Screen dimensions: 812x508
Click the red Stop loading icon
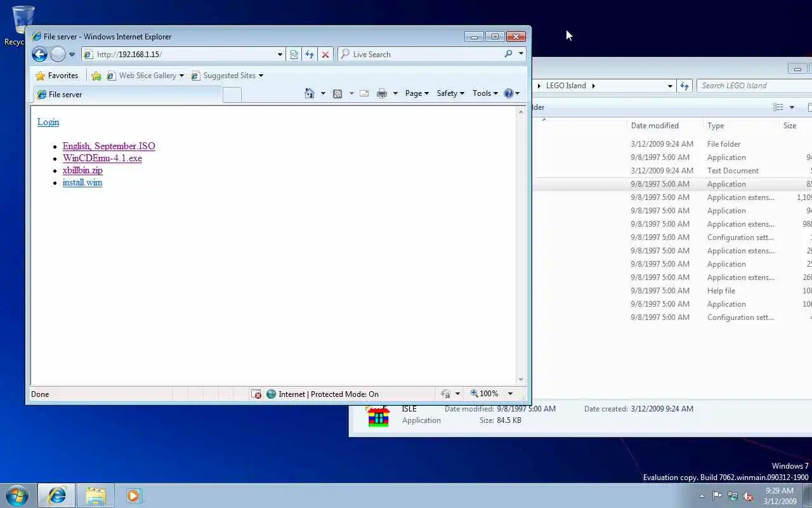(x=325, y=55)
